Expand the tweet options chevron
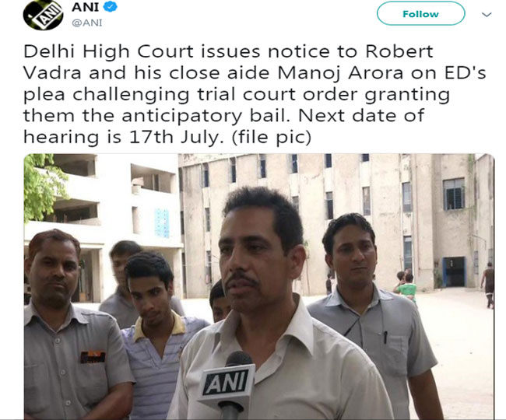Viewport: 506px width, 420px height. [x=487, y=15]
